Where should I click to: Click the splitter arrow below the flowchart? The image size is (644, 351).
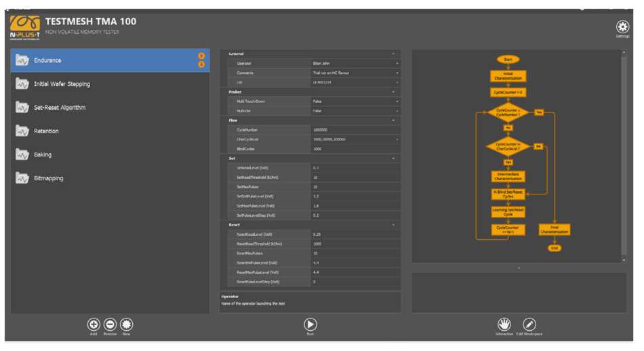(x=519, y=268)
